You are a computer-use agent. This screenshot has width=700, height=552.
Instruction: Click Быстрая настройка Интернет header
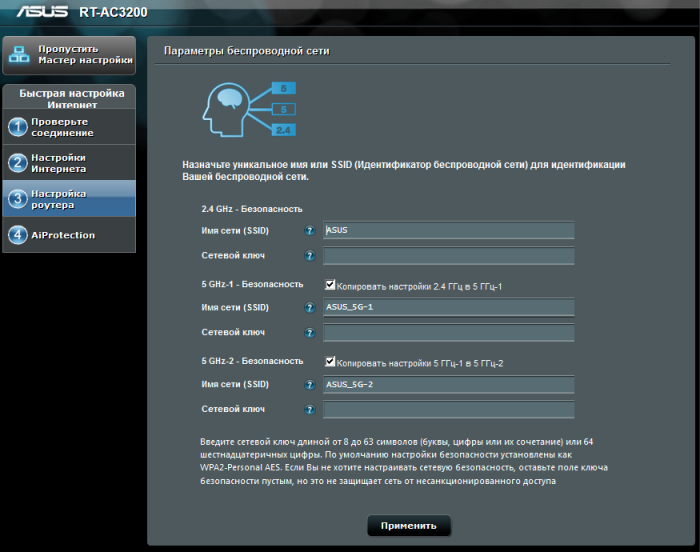71,98
